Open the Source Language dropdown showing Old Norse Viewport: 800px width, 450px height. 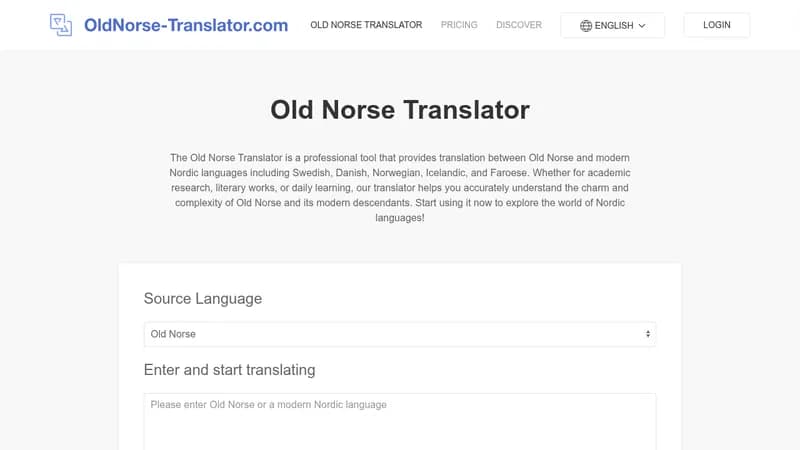tap(400, 334)
